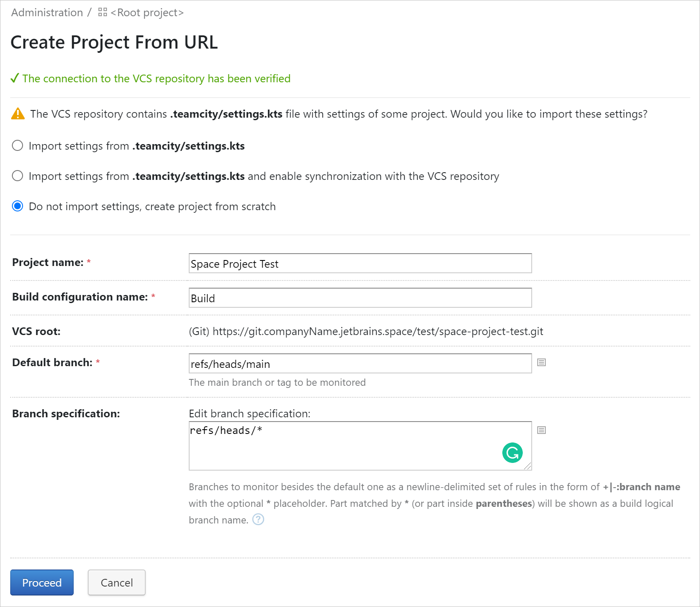Select Import settings from .teamcity/settings.kts
Image resolution: width=700 pixels, height=607 pixels.
(17, 145)
